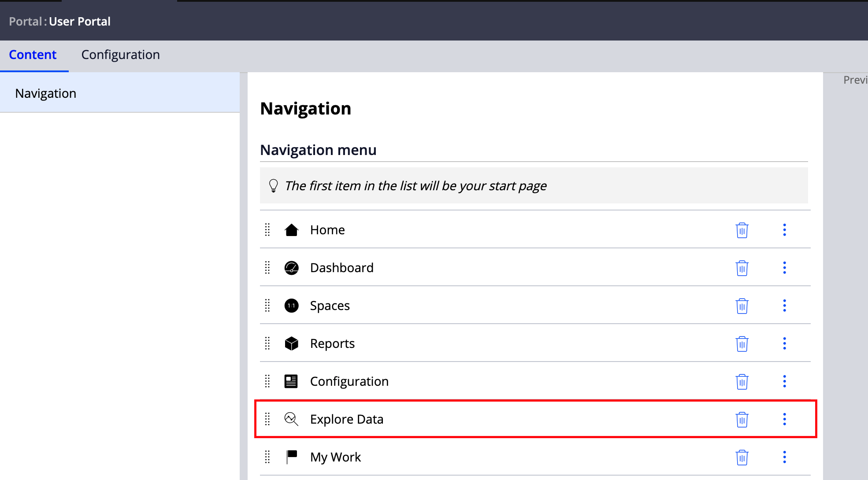This screenshot has height=480, width=868.
Task: Click the Explore Data magnifier icon
Action: point(291,419)
